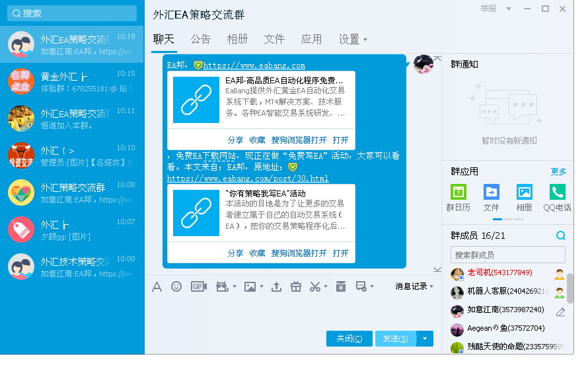Click the 发送(S) button

pyautogui.click(x=396, y=339)
